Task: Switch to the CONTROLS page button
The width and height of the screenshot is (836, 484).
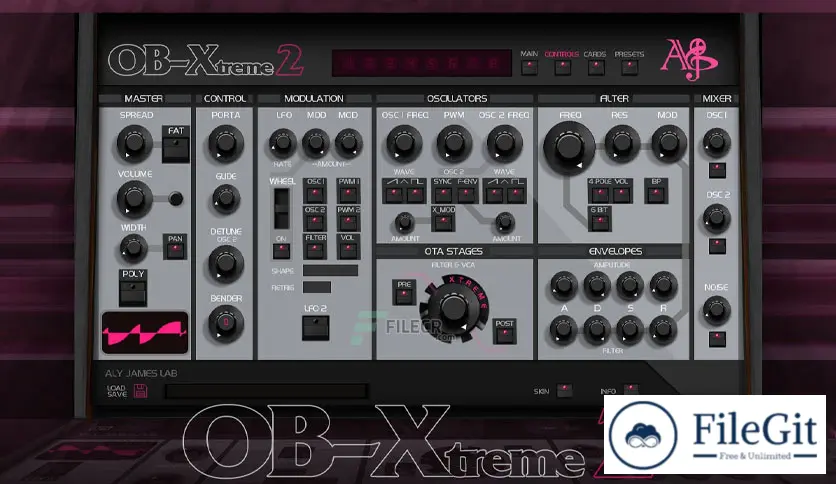Action: point(562,68)
